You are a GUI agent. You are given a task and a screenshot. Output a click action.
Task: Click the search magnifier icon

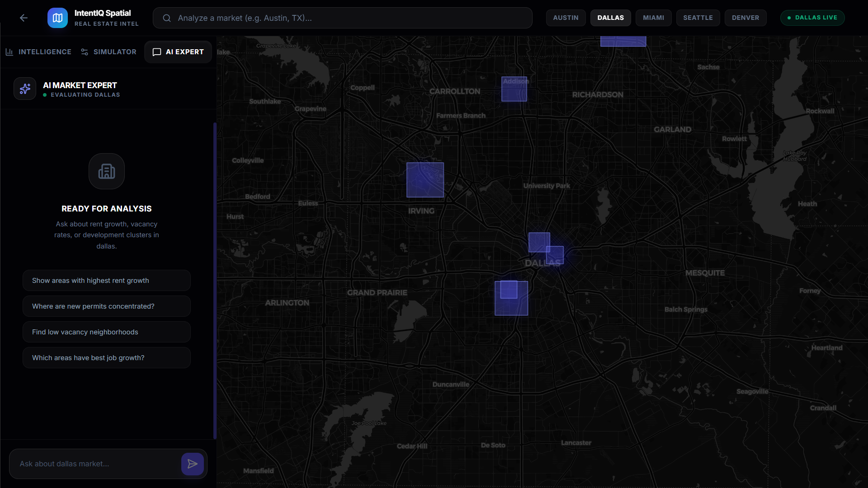(167, 18)
